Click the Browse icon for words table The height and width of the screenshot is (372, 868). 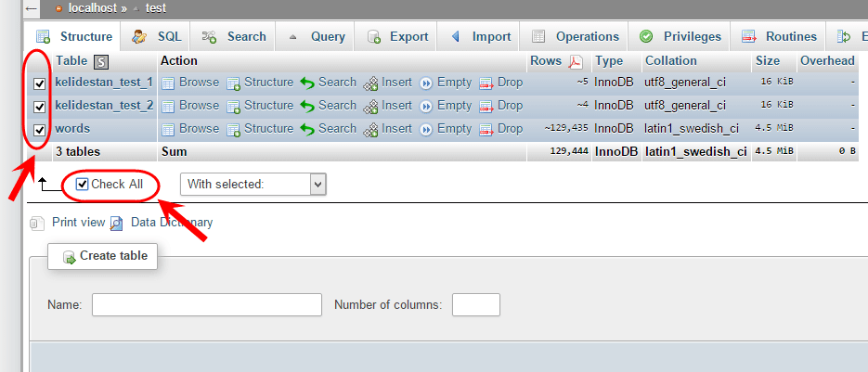pos(168,130)
